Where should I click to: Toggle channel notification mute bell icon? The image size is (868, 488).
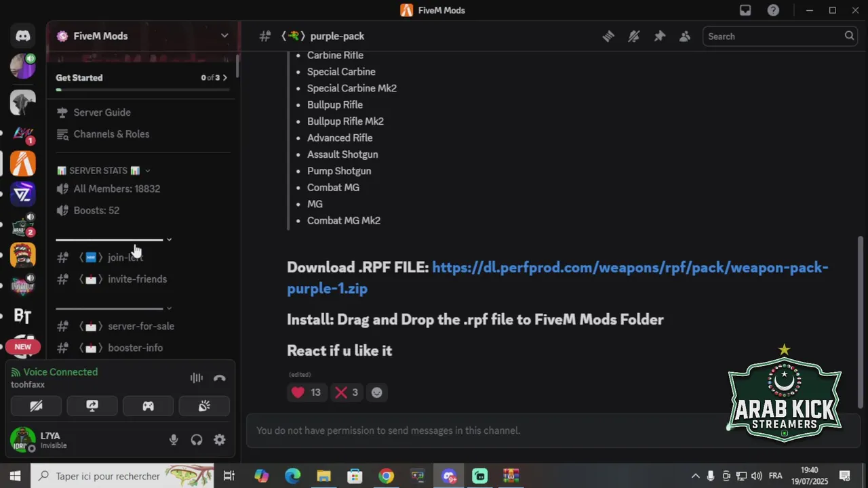coord(633,37)
